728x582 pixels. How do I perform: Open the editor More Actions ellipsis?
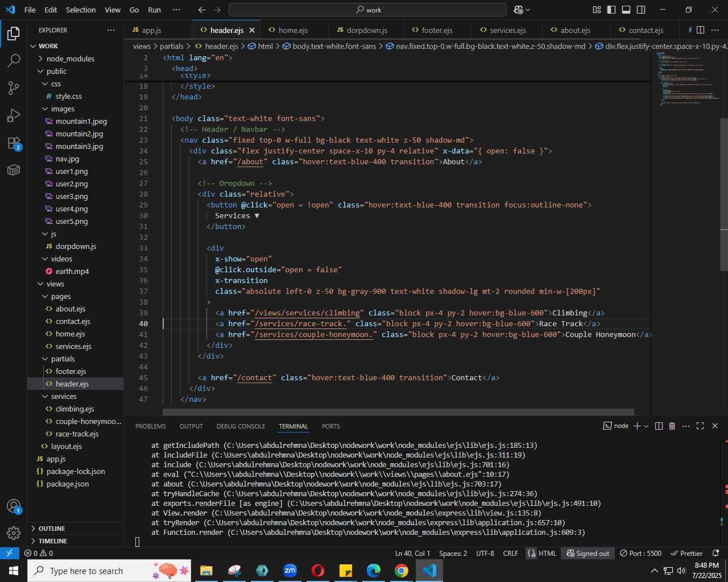(x=715, y=30)
